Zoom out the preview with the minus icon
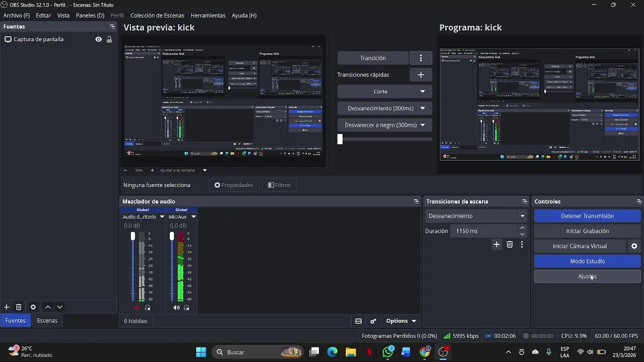 click(126, 170)
